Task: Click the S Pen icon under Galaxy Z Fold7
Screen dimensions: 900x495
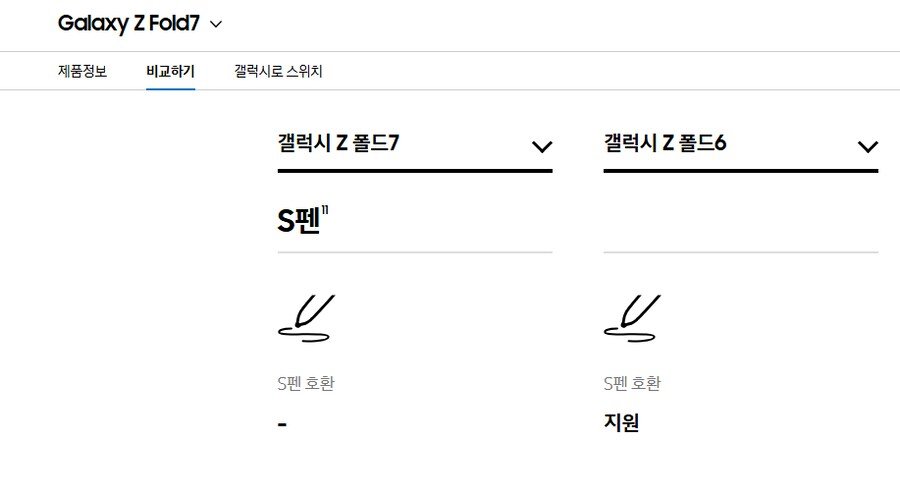Action: (x=307, y=319)
